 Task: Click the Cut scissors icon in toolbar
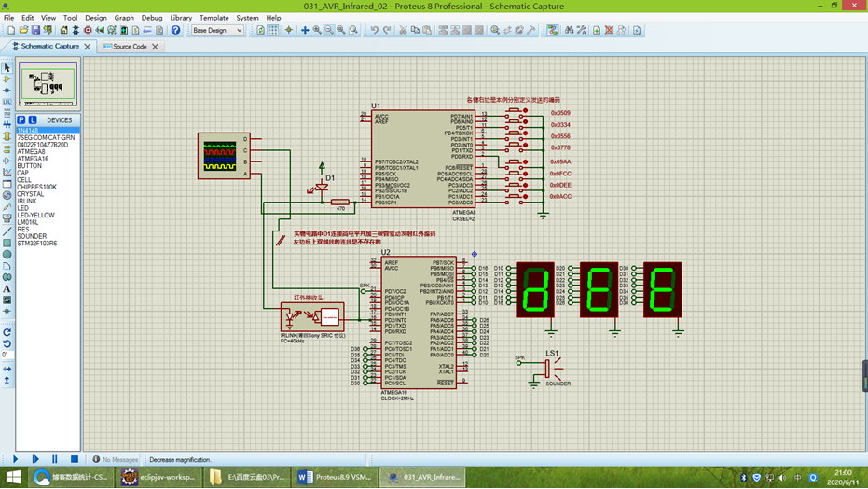[403, 30]
